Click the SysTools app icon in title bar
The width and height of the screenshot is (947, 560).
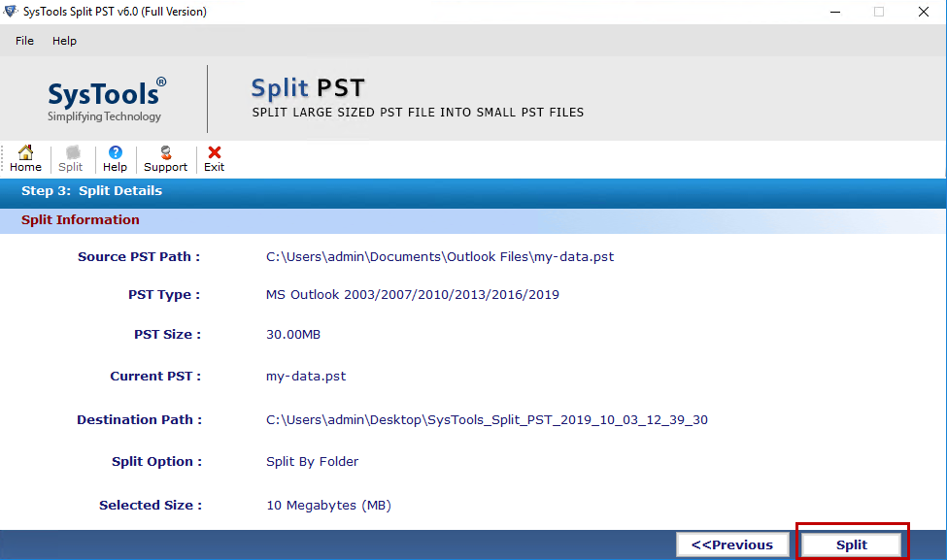click(x=11, y=11)
